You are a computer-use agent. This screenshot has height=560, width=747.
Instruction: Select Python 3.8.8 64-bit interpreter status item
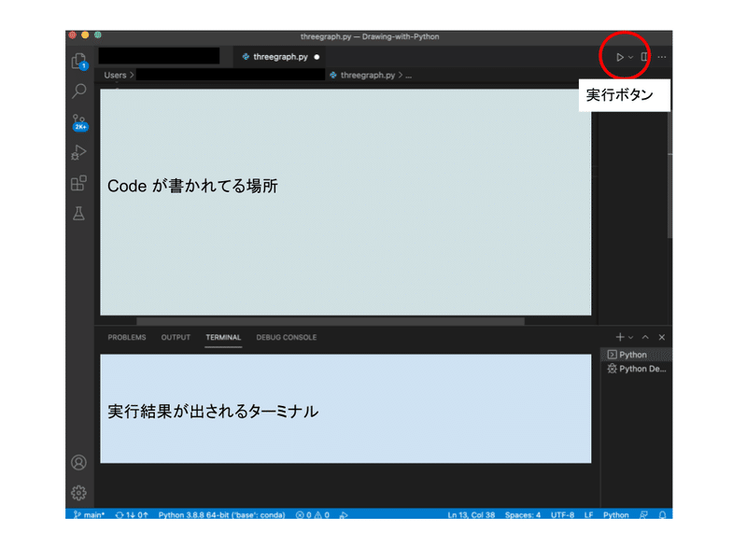221,515
